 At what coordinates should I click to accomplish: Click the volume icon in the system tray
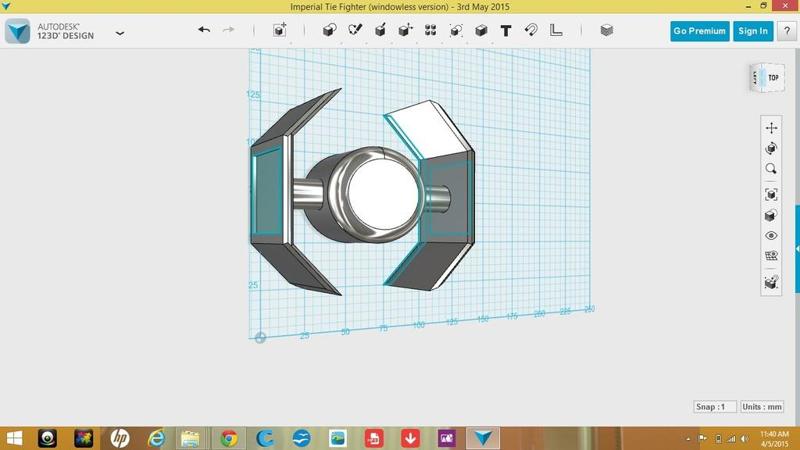pos(745,439)
